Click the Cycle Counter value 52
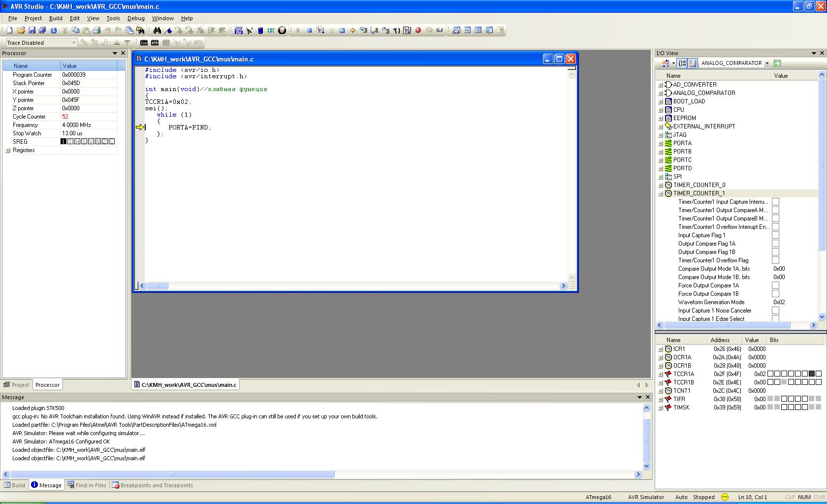827x504 pixels. [65, 117]
